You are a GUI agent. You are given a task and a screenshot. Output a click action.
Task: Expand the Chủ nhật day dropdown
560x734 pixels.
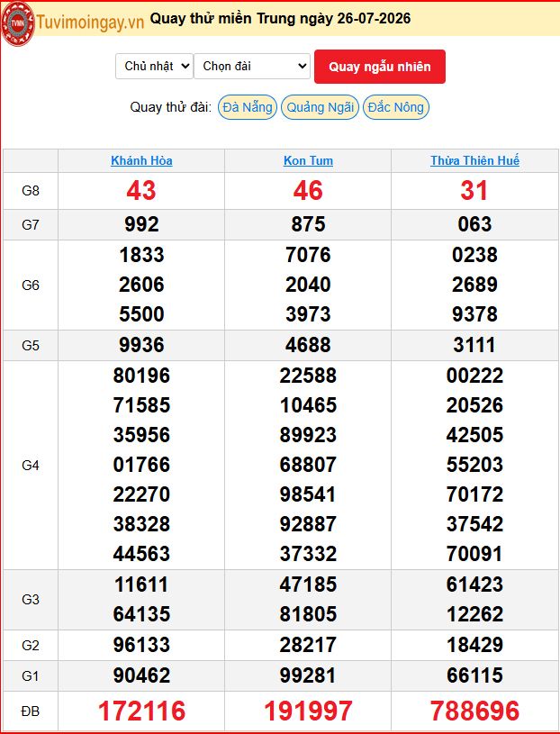(154, 67)
